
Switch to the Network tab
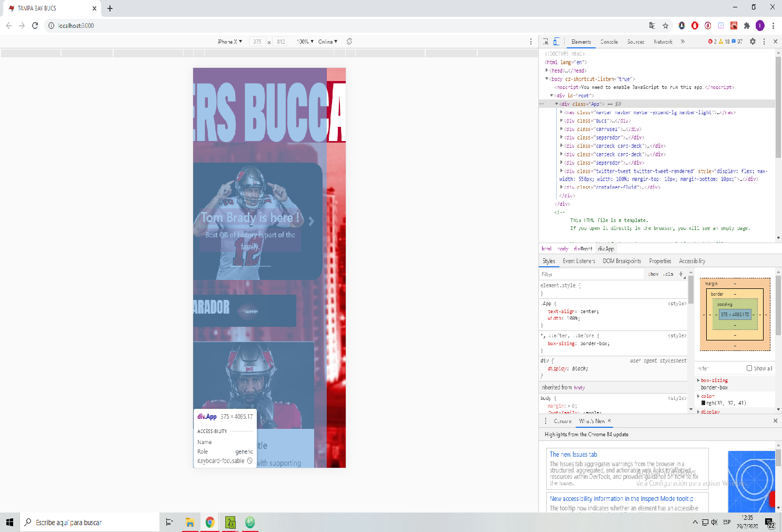[663, 42]
